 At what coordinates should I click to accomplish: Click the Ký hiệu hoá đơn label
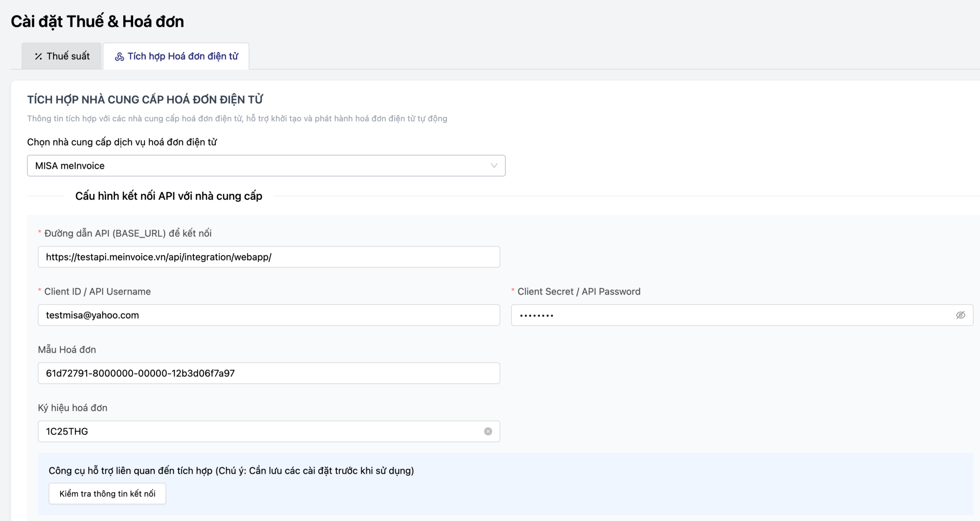click(72, 408)
